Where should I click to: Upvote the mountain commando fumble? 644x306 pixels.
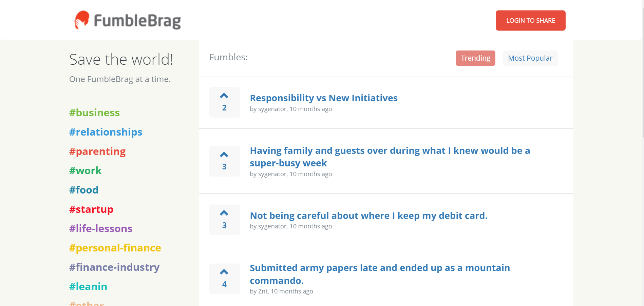click(224, 271)
